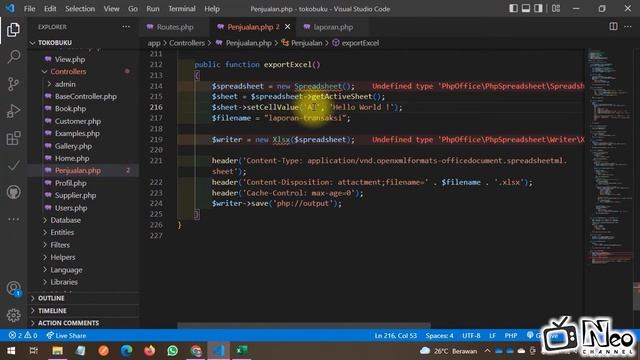Split the editor to the right

tap(613, 27)
